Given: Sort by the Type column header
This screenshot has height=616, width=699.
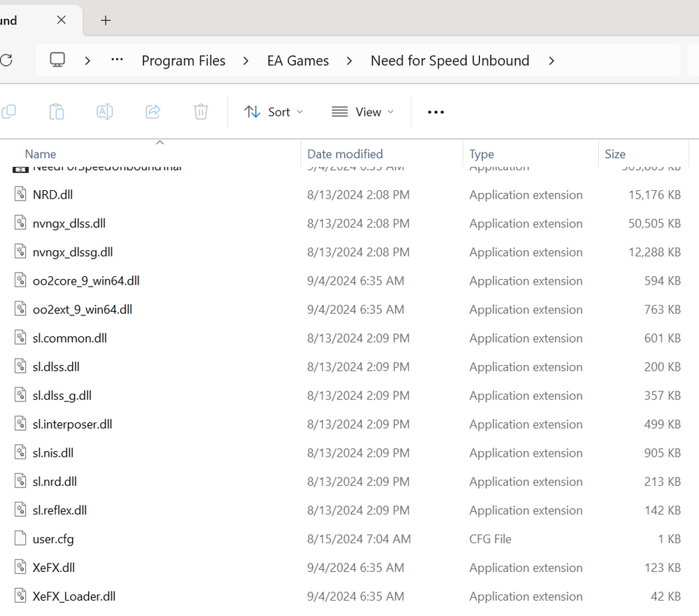Looking at the screenshot, I should [x=481, y=154].
